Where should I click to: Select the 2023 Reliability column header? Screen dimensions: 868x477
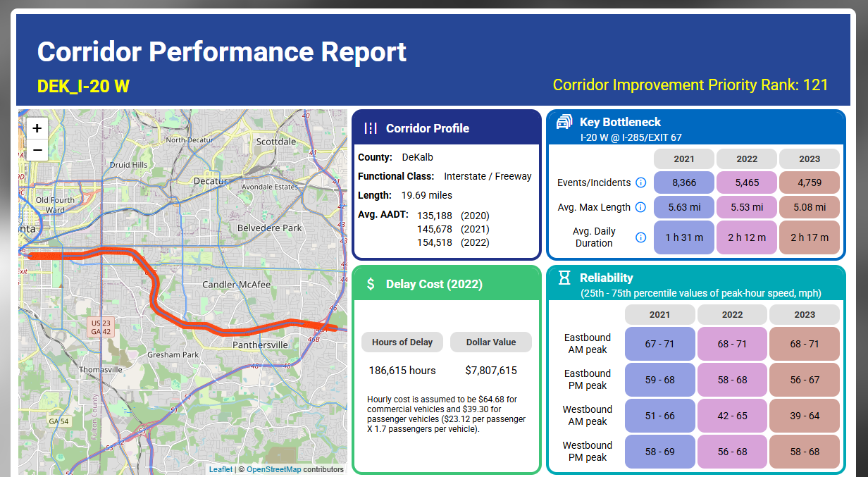[x=804, y=315]
